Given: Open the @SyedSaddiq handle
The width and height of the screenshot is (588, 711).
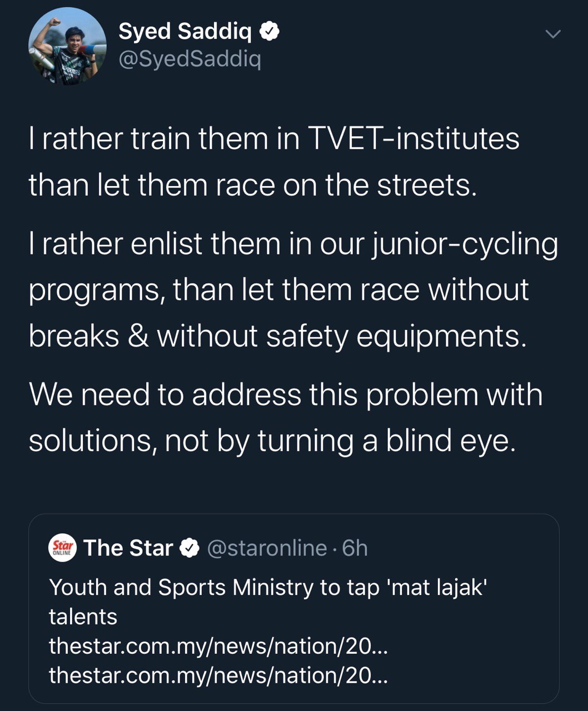Looking at the screenshot, I should (190, 59).
